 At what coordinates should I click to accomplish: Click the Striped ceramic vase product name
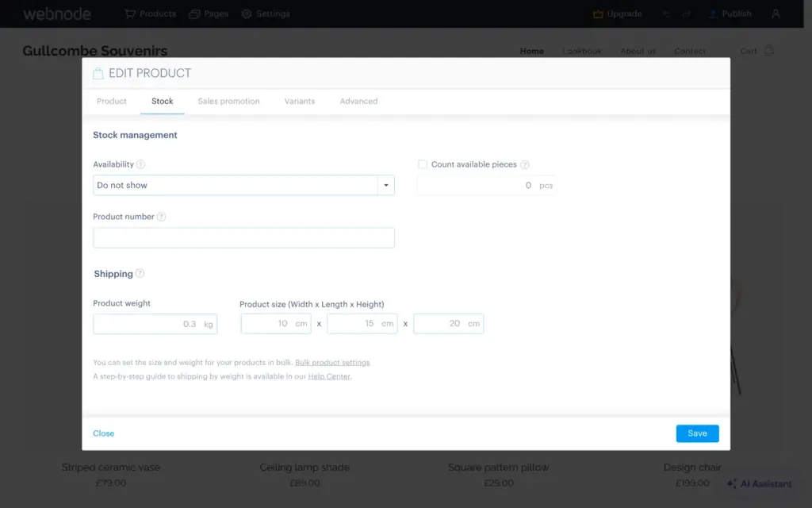coord(111,467)
